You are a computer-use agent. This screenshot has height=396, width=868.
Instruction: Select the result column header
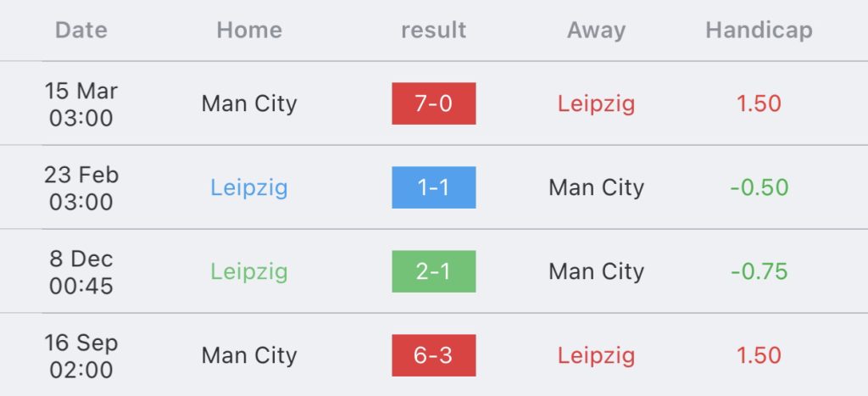tap(433, 30)
